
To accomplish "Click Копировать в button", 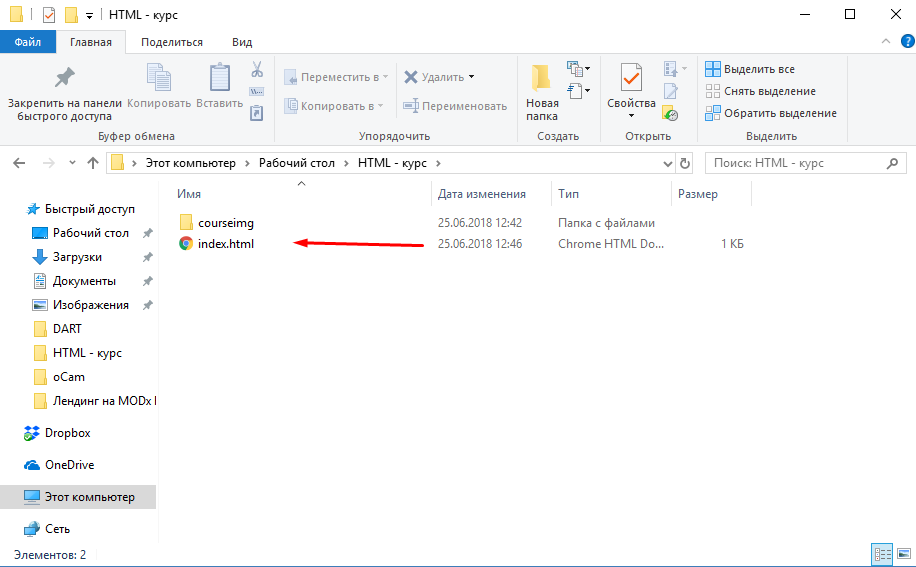I will click(x=334, y=106).
